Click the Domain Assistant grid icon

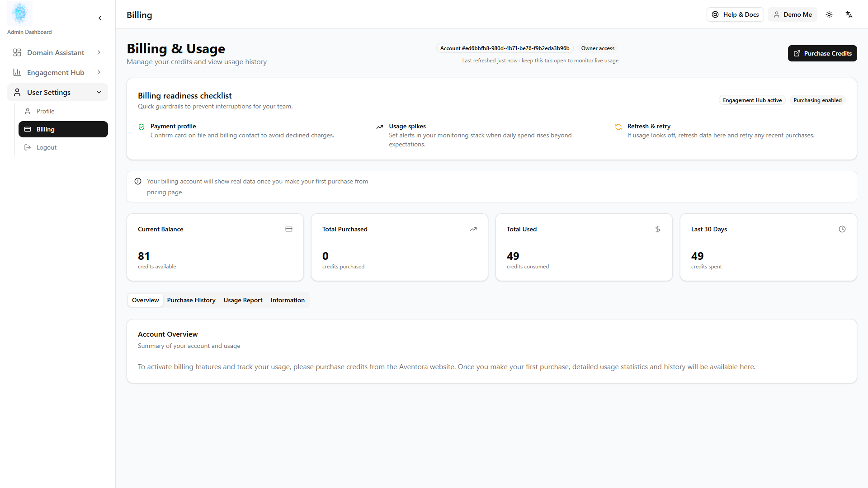pyautogui.click(x=17, y=52)
